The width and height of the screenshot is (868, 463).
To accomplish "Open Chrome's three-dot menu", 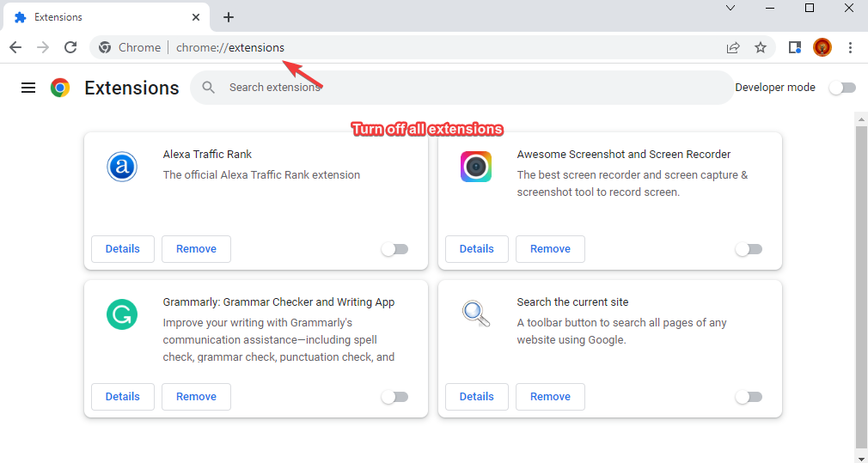I will pos(850,47).
